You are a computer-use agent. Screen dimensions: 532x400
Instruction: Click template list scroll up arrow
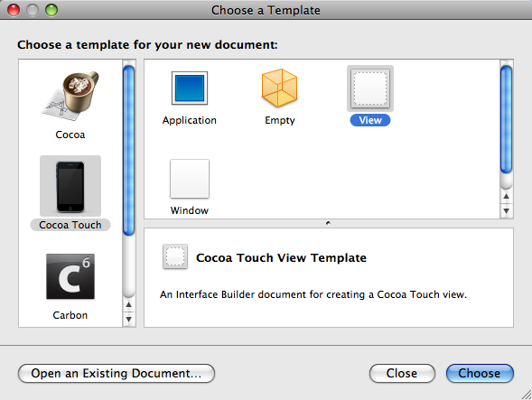pos(506,196)
